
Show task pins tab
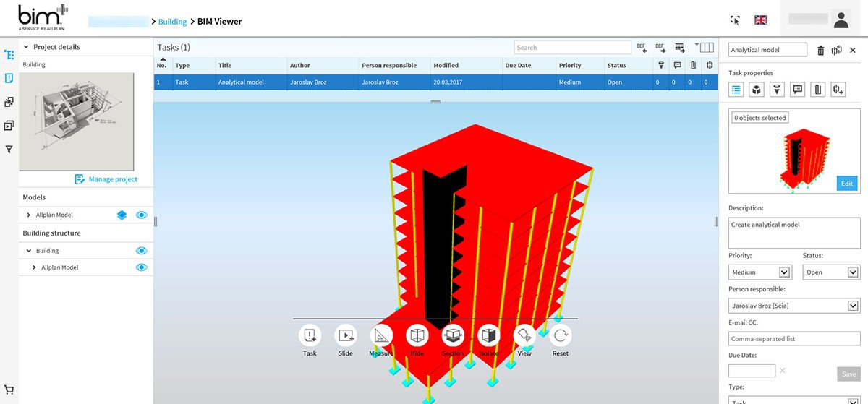(x=777, y=90)
